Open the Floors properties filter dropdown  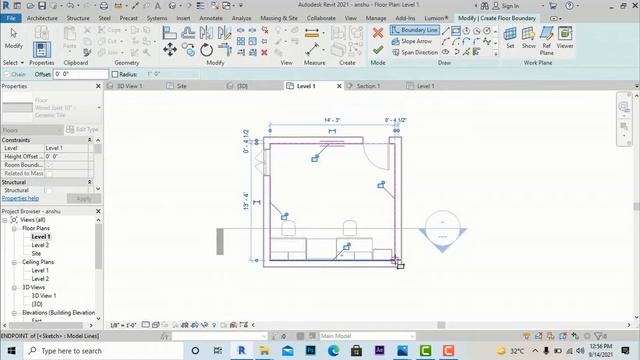coord(32,130)
